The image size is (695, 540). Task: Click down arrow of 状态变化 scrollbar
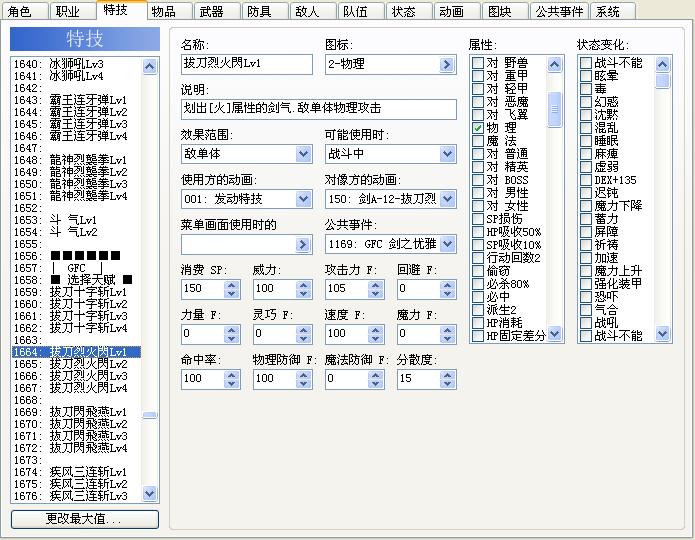tap(662, 333)
